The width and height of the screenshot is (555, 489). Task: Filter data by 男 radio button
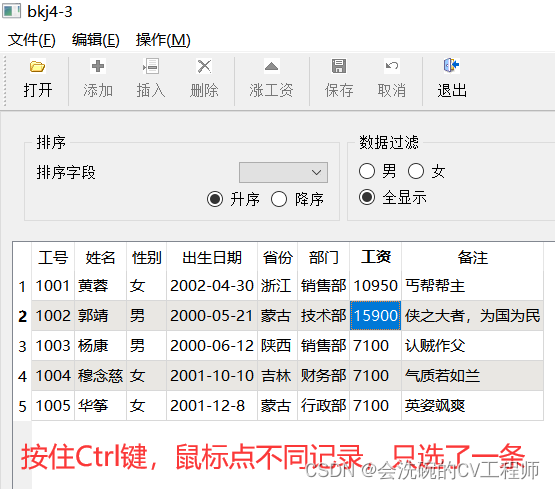pos(367,171)
